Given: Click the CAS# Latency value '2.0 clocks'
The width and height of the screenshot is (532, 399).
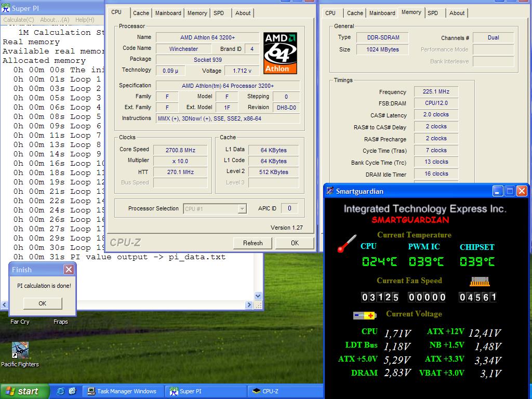Looking at the screenshot, I should pyautogui.click(x=436, y=115).
